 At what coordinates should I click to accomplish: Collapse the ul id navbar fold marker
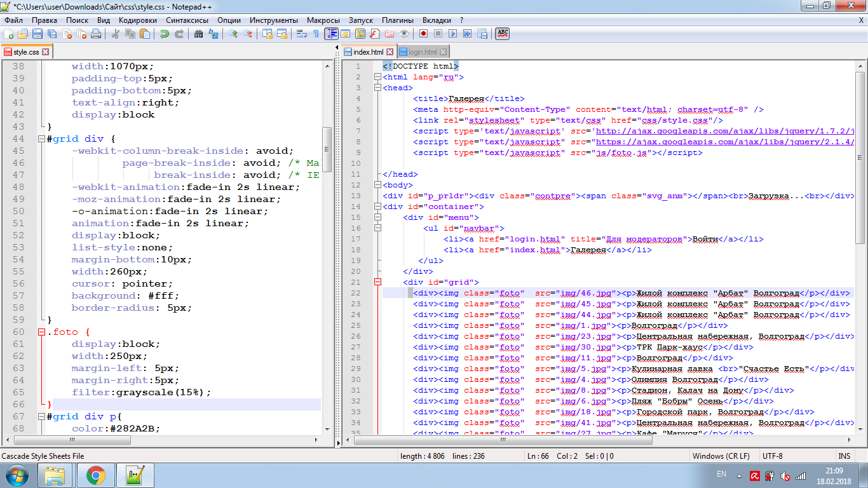click(377, 228)
